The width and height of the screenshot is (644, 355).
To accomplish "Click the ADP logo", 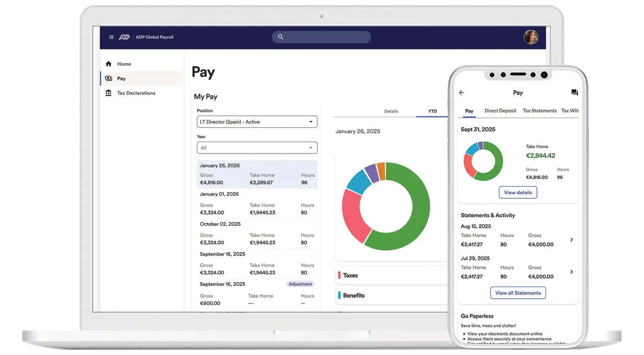I will click(x=125, y=37).
